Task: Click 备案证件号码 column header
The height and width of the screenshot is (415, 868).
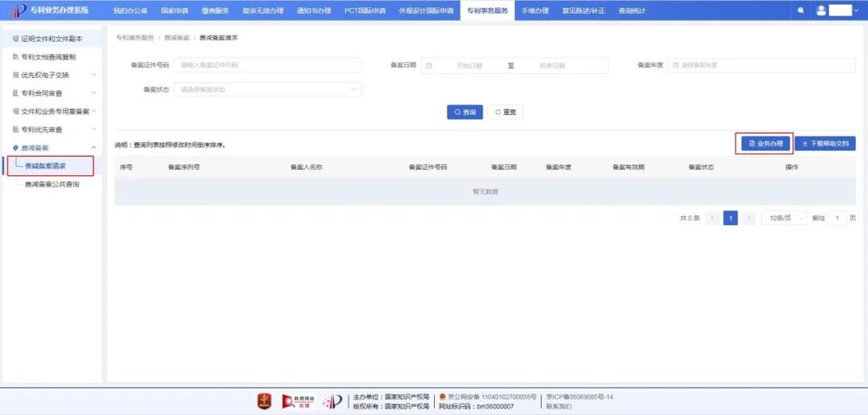Action: (428, 166)
